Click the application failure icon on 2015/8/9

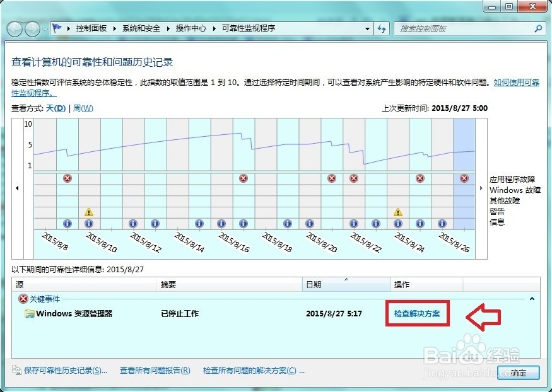(x=68, y=178)
